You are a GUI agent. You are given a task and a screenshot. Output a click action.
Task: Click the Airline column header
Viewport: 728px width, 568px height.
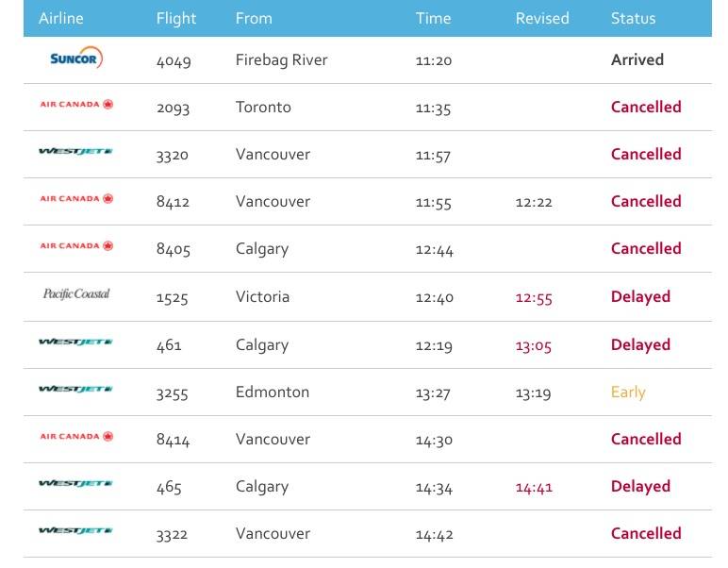pos(60,18)
